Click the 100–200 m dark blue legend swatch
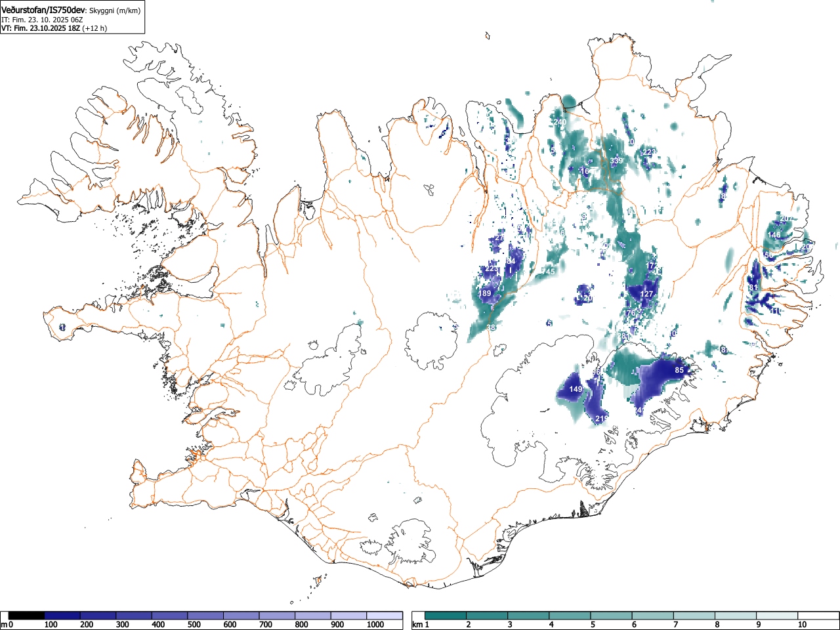This screenshot has height=630, width=840. click(x=62, y=616)
